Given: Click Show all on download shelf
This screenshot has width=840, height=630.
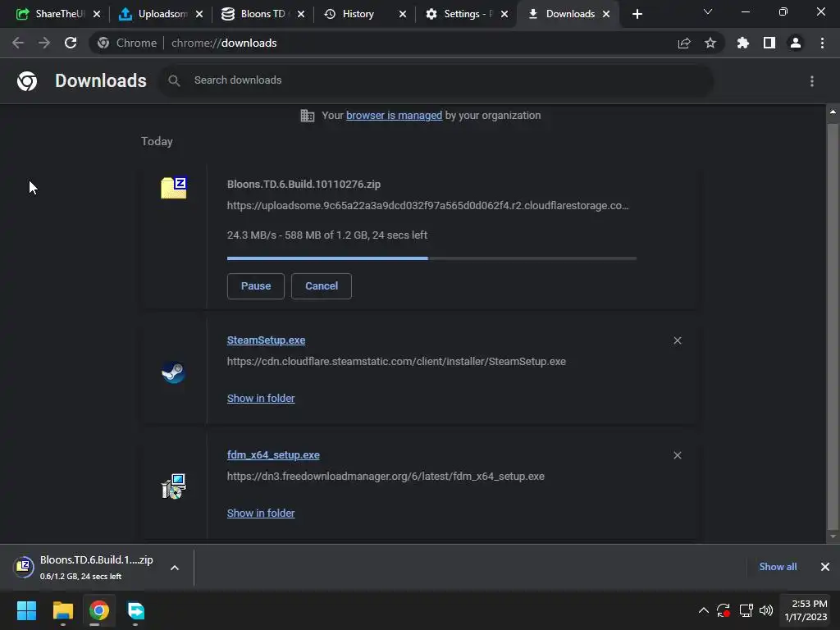Looking at the screenshot, I should (778, 567).
